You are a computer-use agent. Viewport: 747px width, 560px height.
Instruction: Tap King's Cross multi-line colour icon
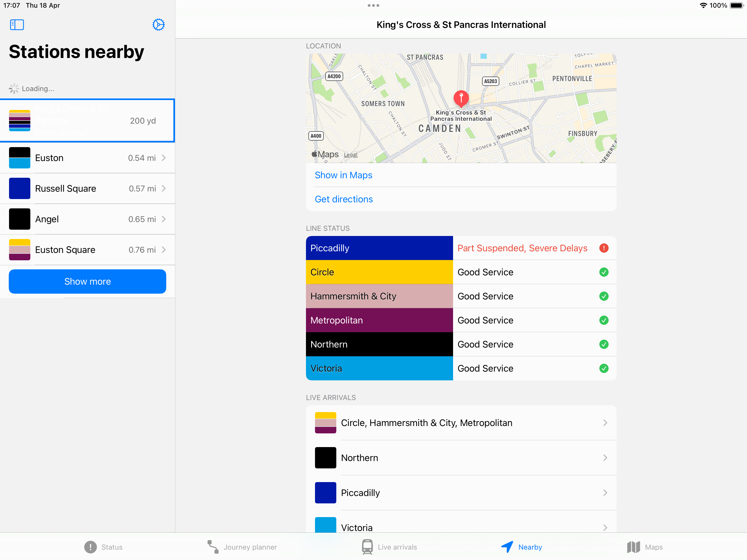pyautogui.click(x=20, y=121)
